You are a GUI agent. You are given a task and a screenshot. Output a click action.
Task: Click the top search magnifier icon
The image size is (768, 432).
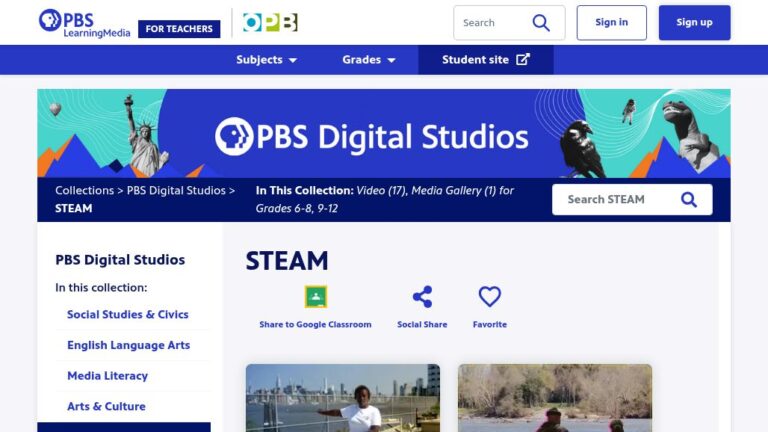541,23
